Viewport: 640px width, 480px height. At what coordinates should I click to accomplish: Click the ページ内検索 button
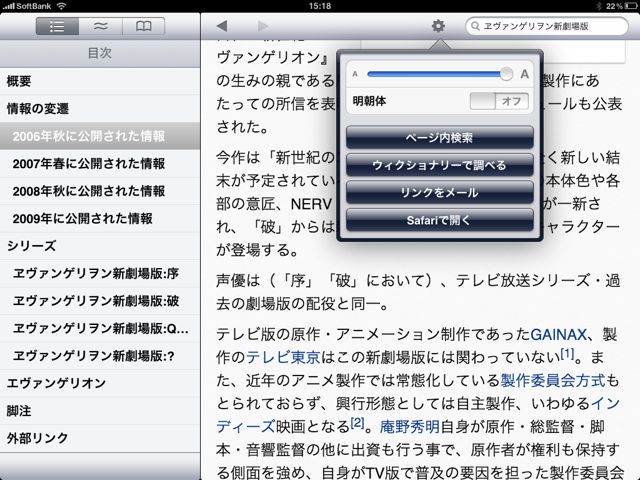tap(440, 138)
